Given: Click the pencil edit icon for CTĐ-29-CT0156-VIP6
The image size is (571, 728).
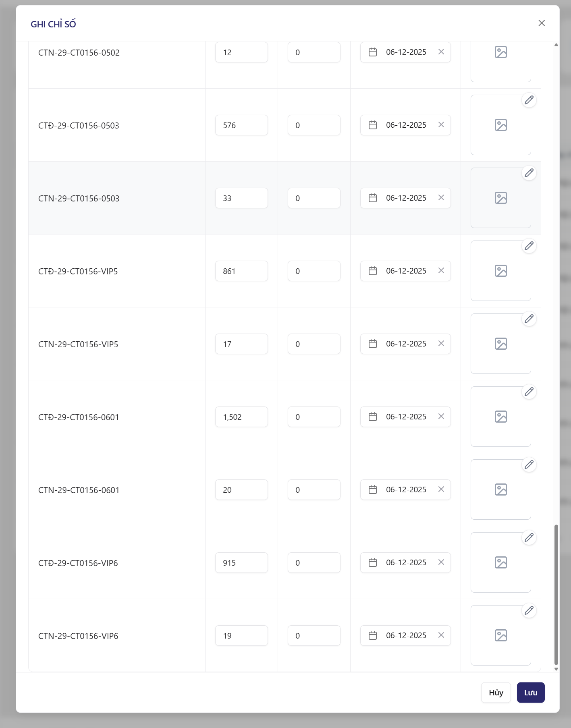Looking at the screenshot, I should coord(529,537).
